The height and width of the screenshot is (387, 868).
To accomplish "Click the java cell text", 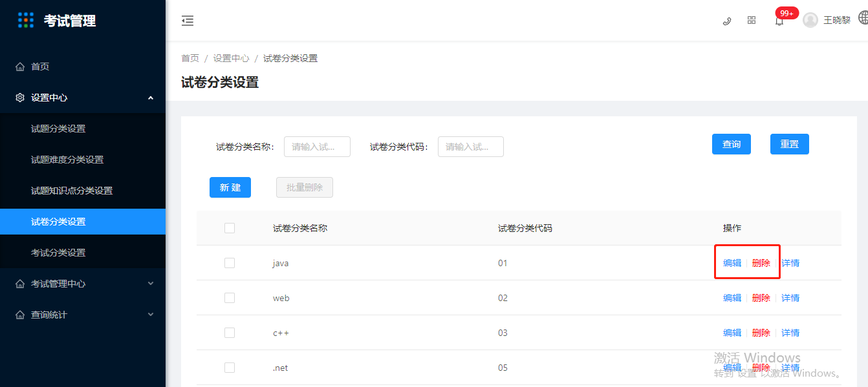I will (280, 263).
